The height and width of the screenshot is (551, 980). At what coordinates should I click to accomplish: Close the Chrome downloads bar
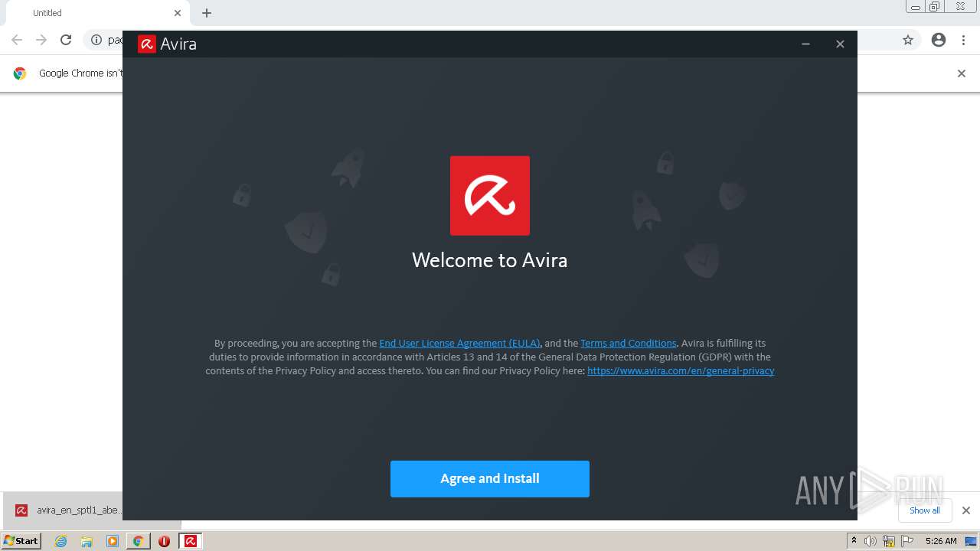[966, 510]
